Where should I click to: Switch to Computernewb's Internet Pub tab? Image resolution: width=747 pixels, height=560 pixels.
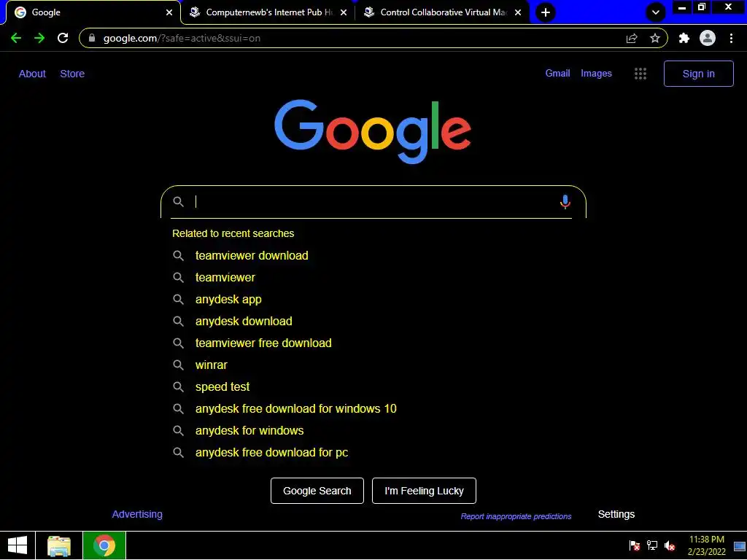pos(267,12)
